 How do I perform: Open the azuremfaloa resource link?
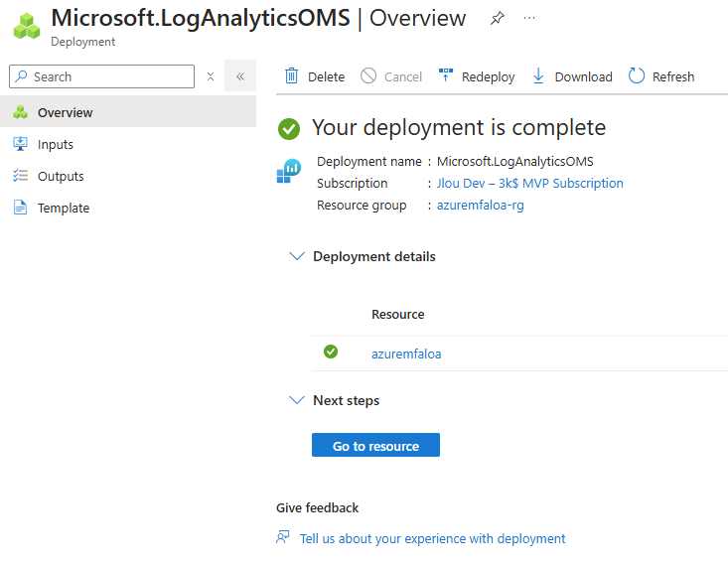point(406,354)
